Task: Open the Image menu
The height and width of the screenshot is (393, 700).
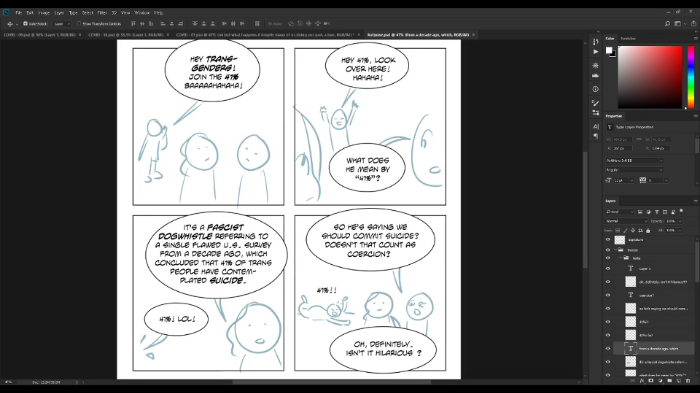Action: pos(44,13)
